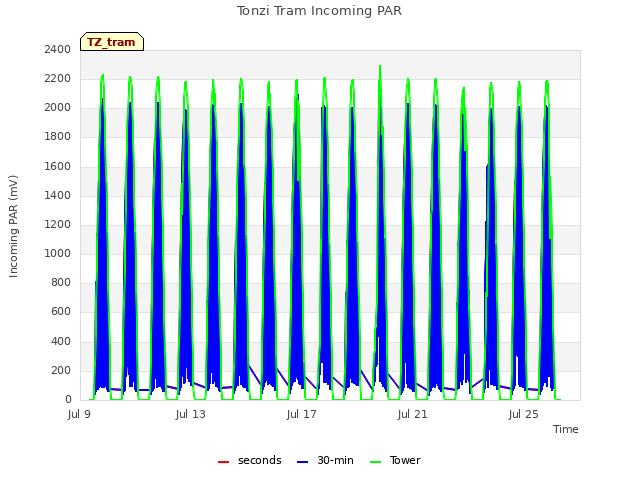Click the green Tower legend swatch

(x=375, y=462)
